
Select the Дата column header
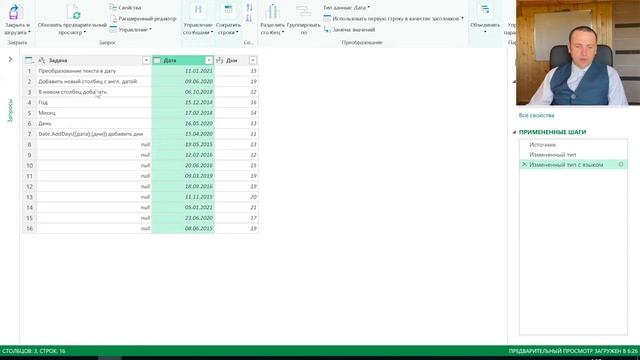[183, 60]
